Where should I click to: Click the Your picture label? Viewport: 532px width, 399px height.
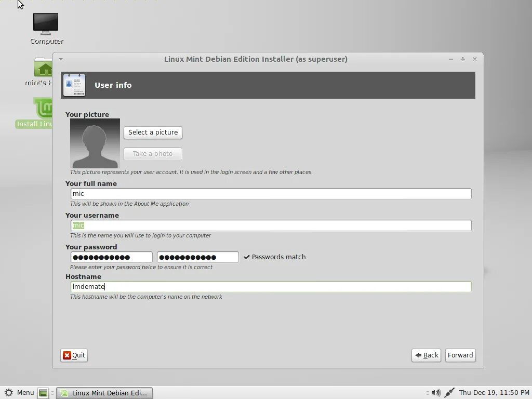tap(87, 115)
